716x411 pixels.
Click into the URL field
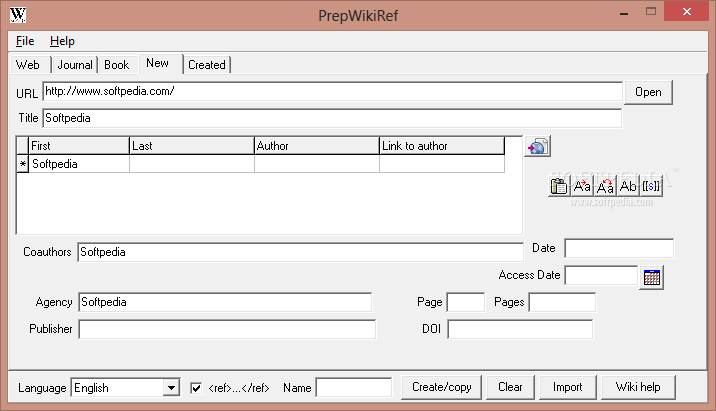[332, 91]
